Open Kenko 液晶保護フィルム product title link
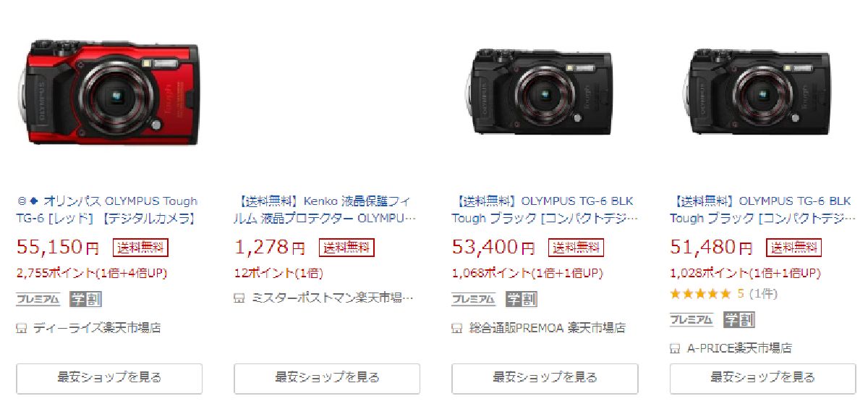This screenshot has width=868, height=404. point(325,209)
